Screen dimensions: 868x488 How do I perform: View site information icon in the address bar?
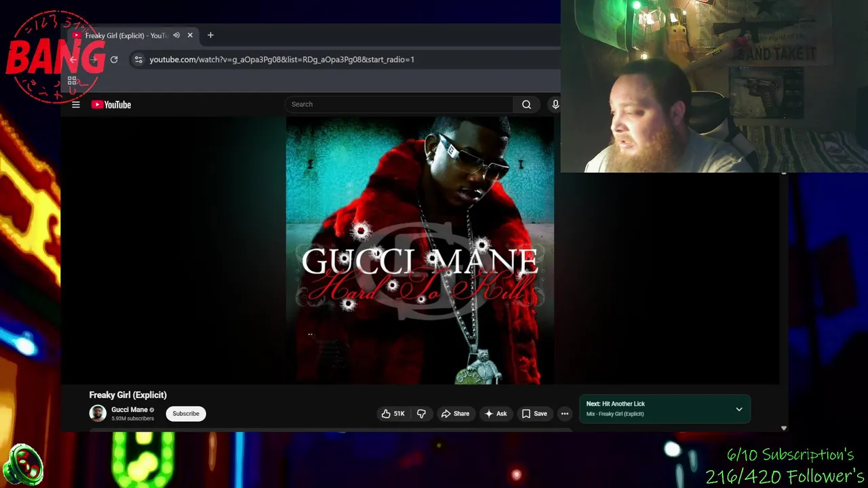click(138, 60)
